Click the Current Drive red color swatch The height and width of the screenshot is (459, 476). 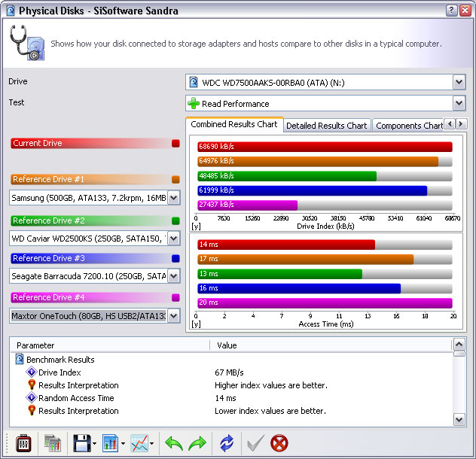(x=175, y=143)
